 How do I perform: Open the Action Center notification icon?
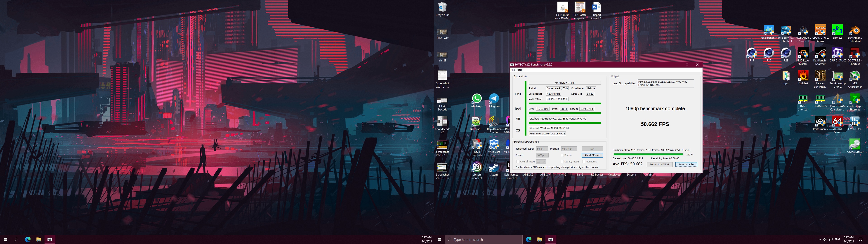point(860,240)
